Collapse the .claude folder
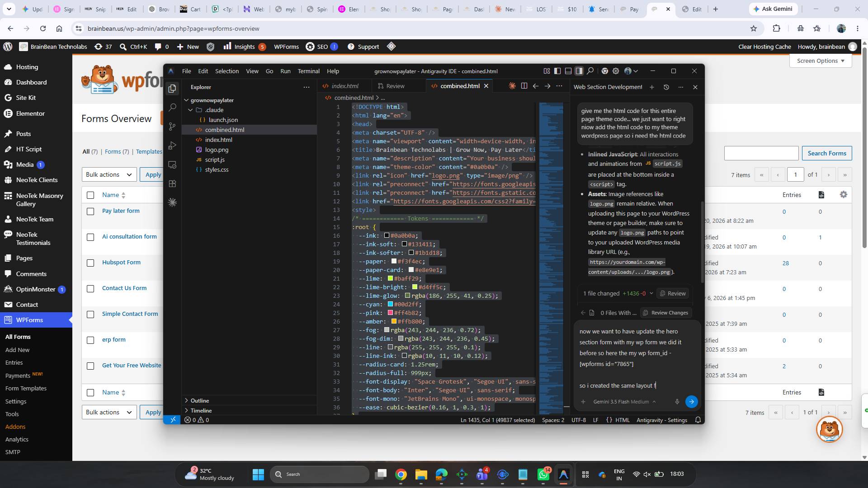 point(190,110)
